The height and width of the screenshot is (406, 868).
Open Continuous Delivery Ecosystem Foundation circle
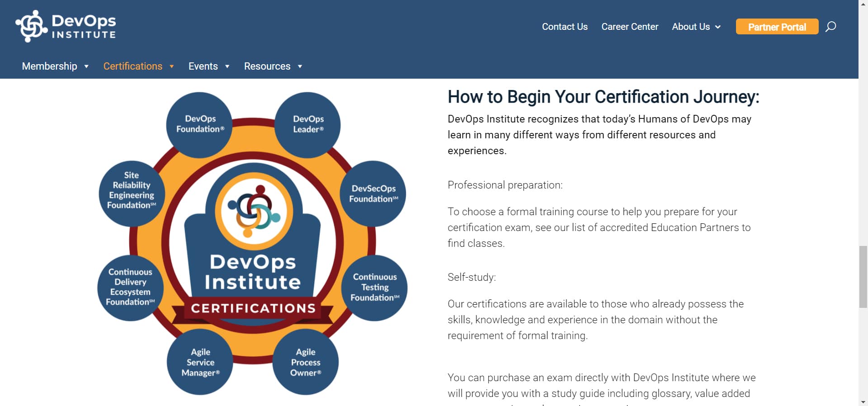click(x=130, y=288)
